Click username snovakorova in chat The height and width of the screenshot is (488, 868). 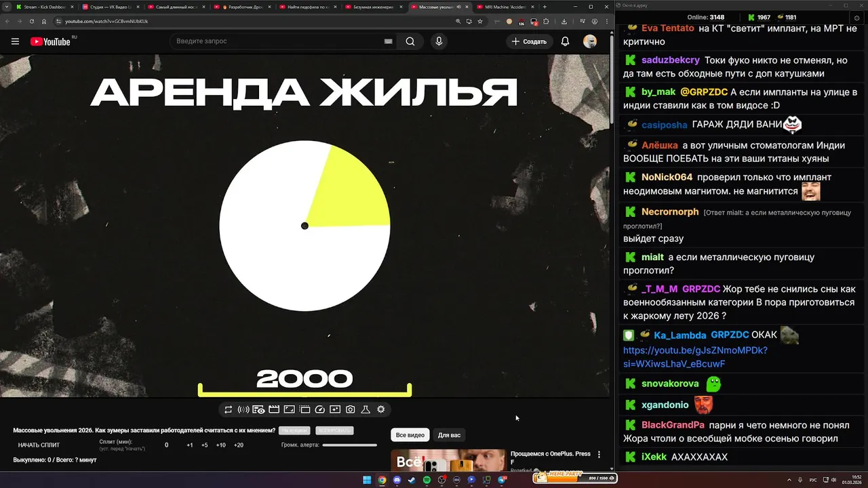[670, 384]
